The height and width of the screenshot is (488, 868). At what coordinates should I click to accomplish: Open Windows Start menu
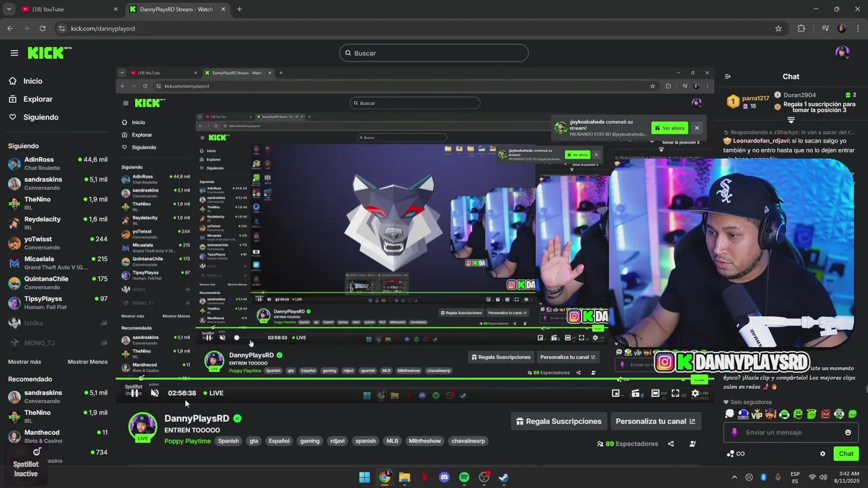(364, 477)
